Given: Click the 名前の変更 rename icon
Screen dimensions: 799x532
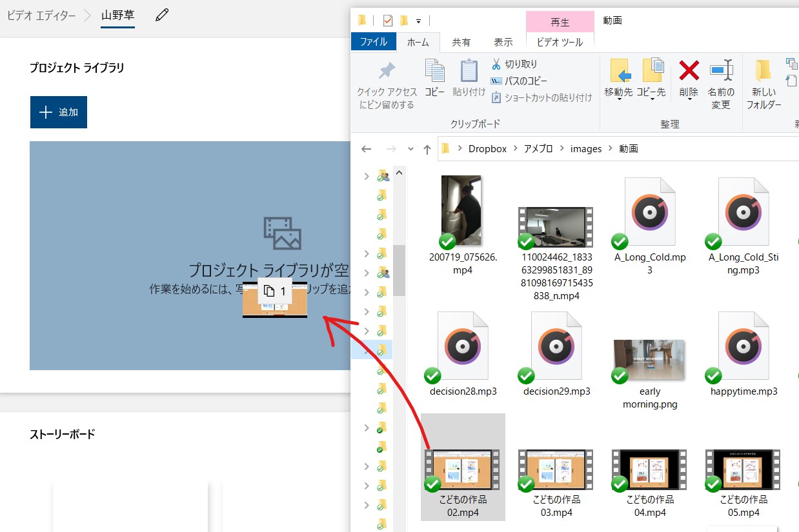Looking at the screenshot, I should (721, 71).
